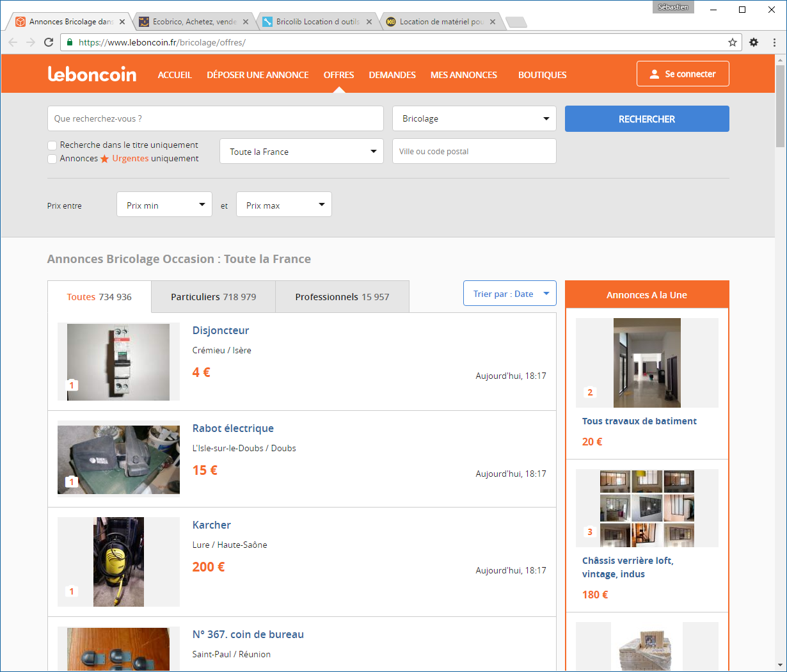The width and height of the screenshot is (787, 672).
Task: Click photo count badge on Châssis verrière ad
Action: click(x=590, y=532)
